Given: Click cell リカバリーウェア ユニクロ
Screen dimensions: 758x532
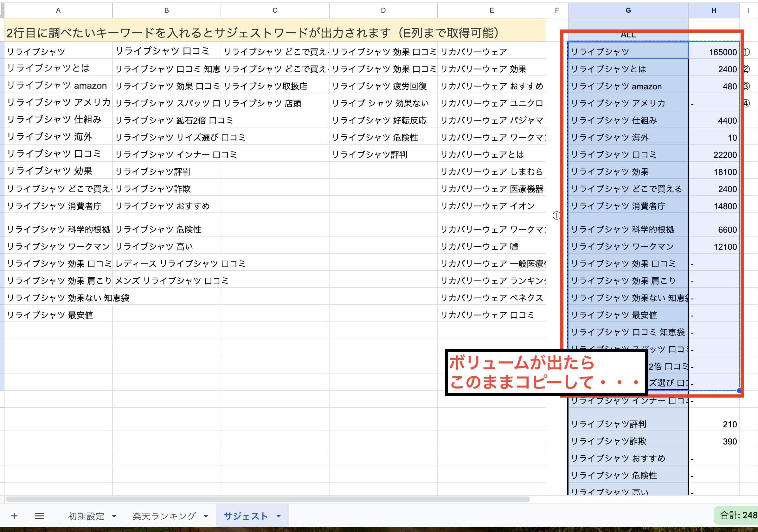Looking at the screenshot, I should coord(491,103).
